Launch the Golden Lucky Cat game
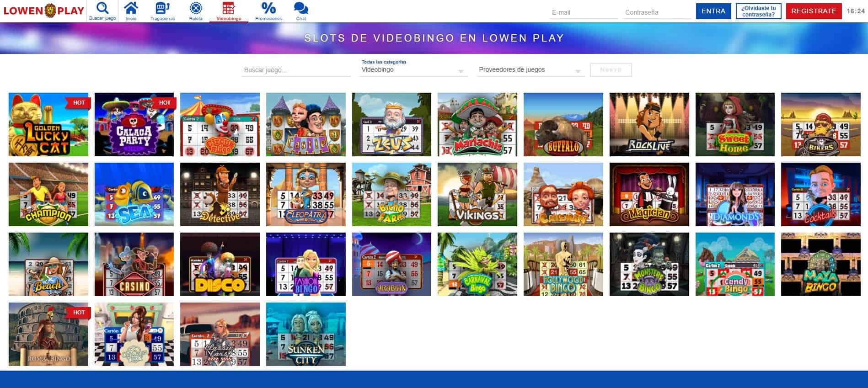868x388 pixels. coord(48,125)
